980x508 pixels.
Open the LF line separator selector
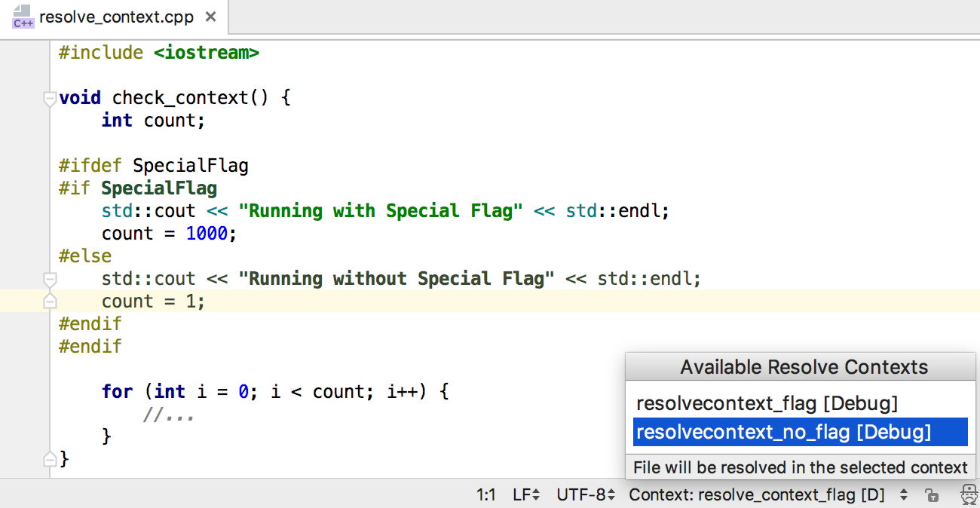click(526, 495)
